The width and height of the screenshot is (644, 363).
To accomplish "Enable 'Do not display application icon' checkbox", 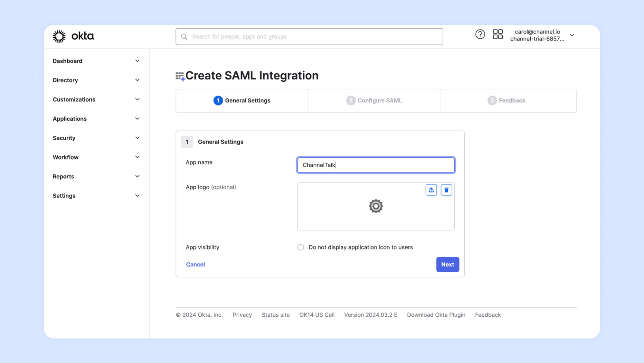I will 300,247.
